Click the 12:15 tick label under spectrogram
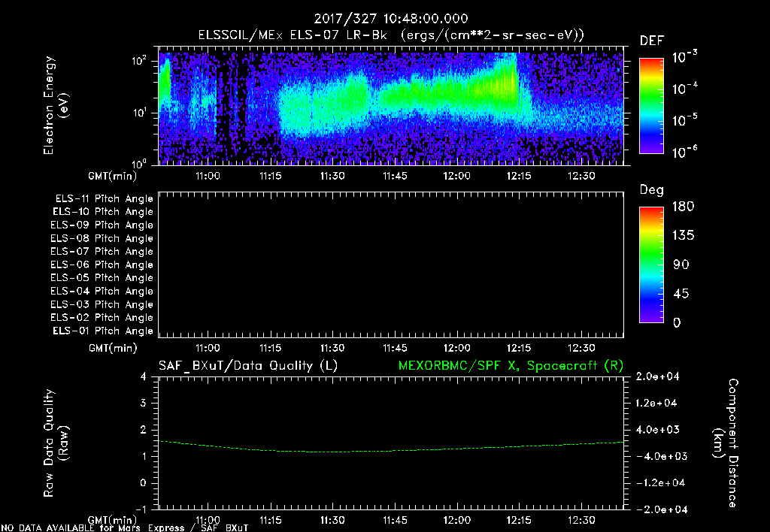The image size is (770, 532). pos(519,176)
